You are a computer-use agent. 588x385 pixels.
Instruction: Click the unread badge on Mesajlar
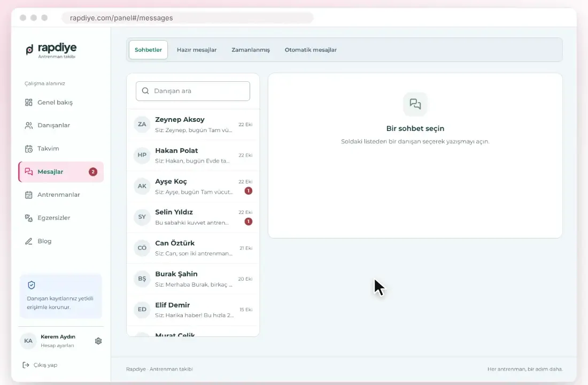click(93, 172)
